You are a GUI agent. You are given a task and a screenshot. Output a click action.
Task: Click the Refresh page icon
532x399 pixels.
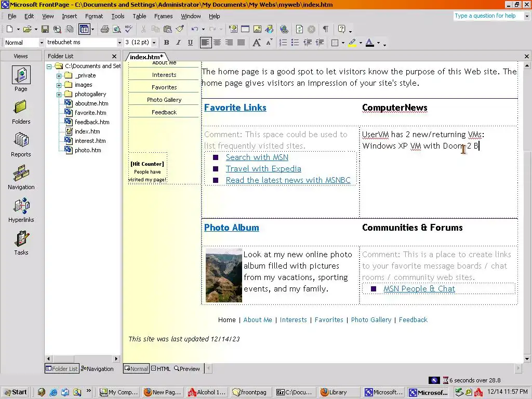point(299,29)
